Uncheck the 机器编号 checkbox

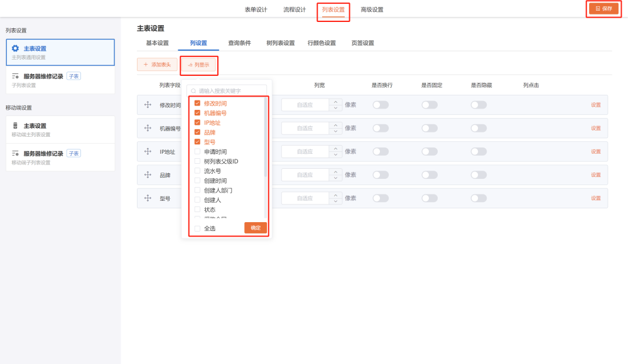click(198, 113)
